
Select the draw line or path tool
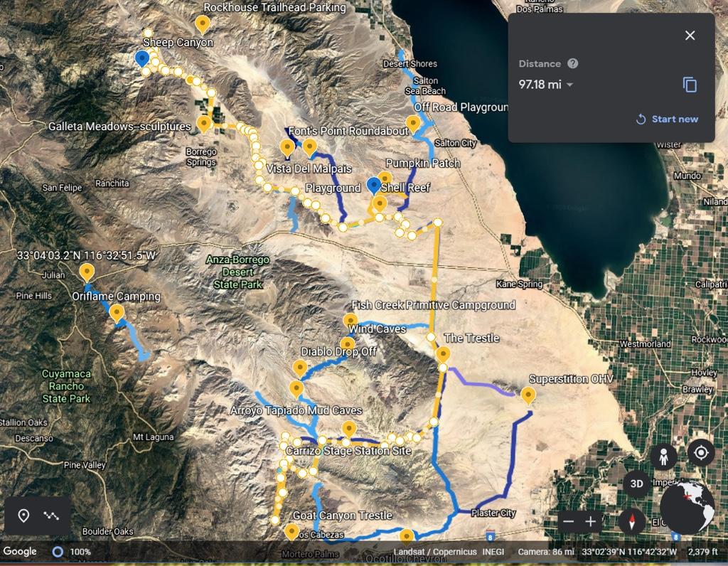click(51, 516)
